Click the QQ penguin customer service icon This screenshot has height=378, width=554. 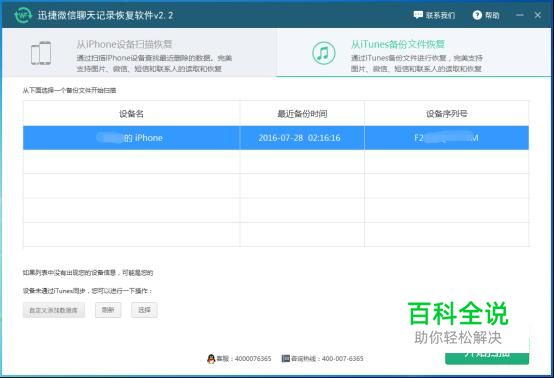(211, 359)
